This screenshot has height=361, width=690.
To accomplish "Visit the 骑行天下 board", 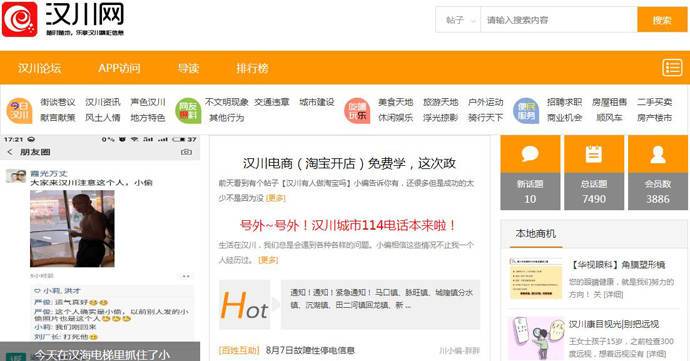I will coord(485,118).
